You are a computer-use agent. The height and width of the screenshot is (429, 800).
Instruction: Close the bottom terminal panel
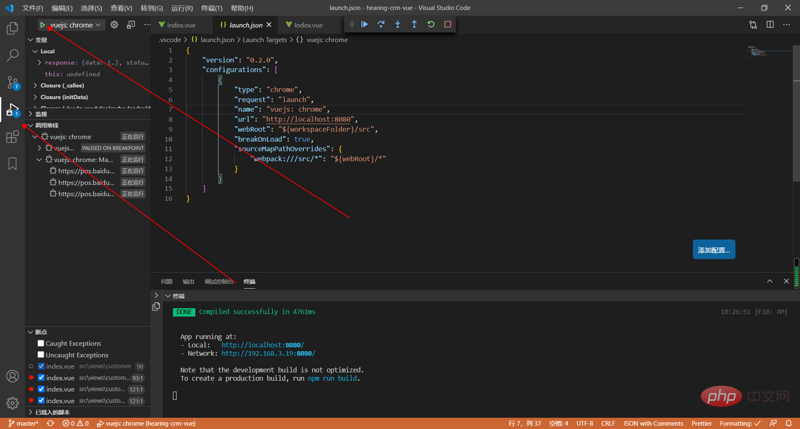click(786, 281)
